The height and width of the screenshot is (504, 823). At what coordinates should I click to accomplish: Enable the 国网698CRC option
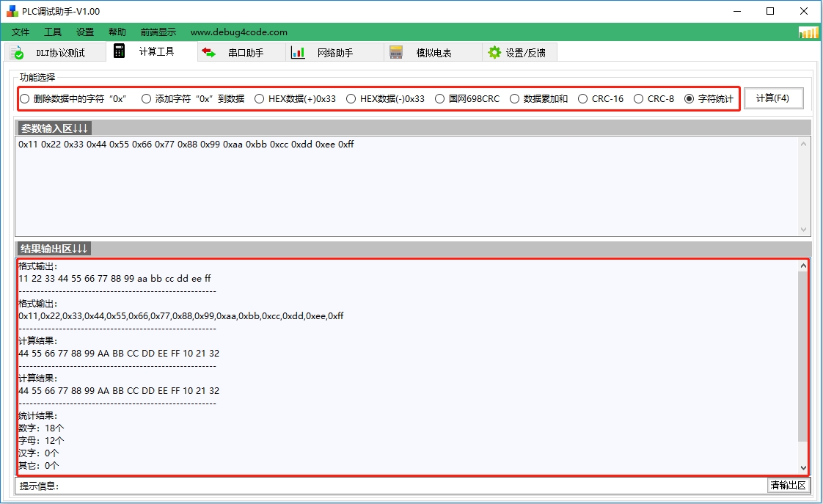click(439, 99)
